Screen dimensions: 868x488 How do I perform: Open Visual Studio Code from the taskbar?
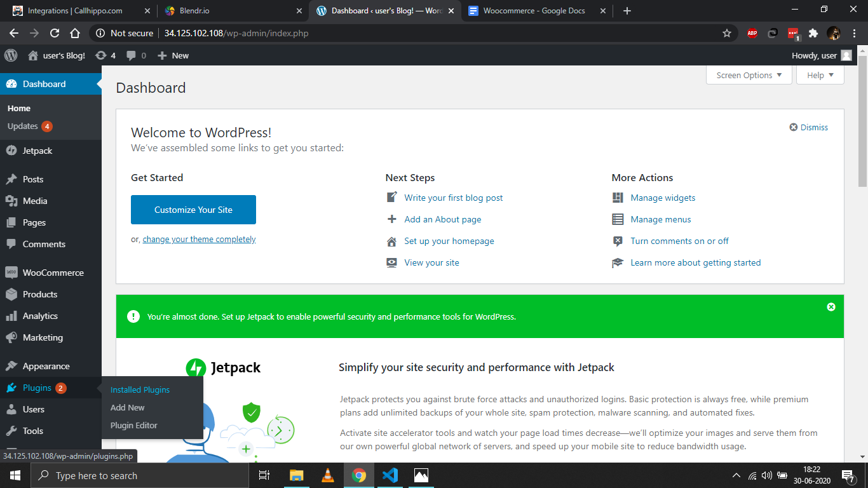pos(390,475)
